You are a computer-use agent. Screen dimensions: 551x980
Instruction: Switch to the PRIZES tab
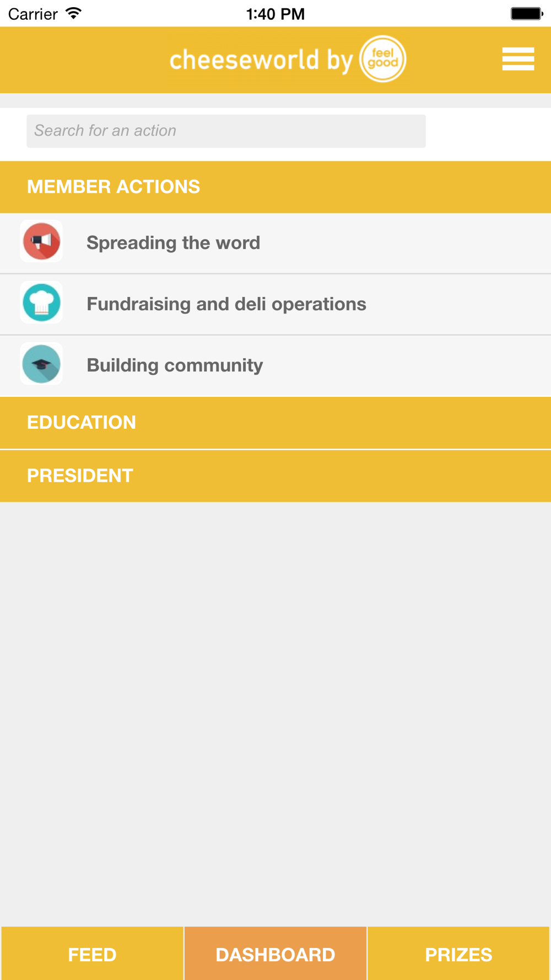[x=458, y=954]
